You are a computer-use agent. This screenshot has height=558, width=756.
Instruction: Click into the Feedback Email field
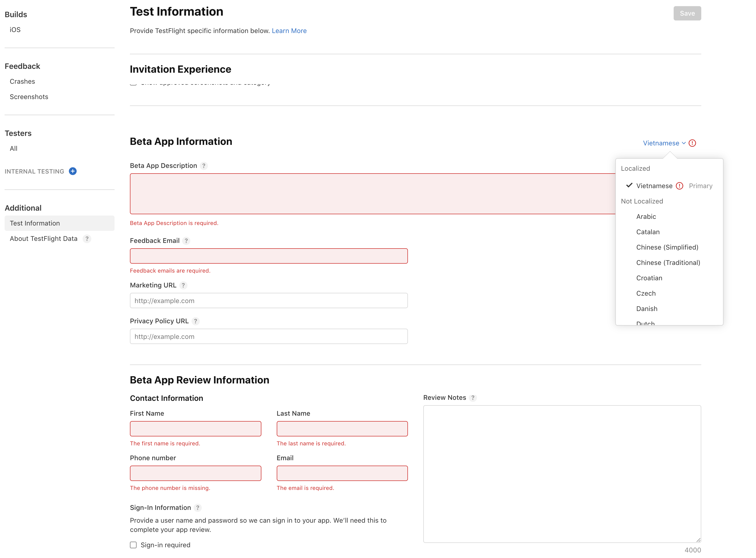[269, 256]
